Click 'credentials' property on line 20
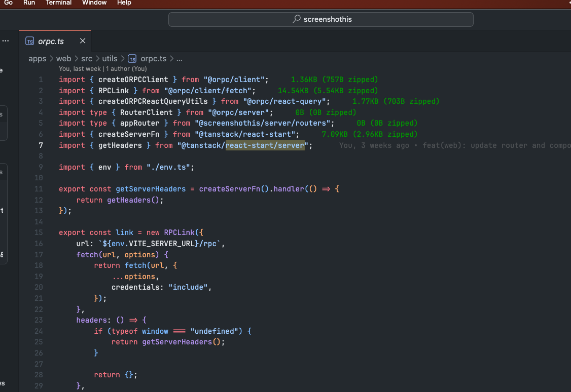This screenshot has height=392, width=571. 135,287
